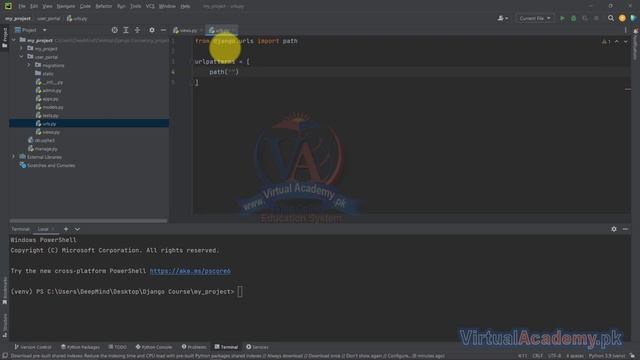Toggle the Problems tool window button

pyautogui.click(x=194, y=347)
